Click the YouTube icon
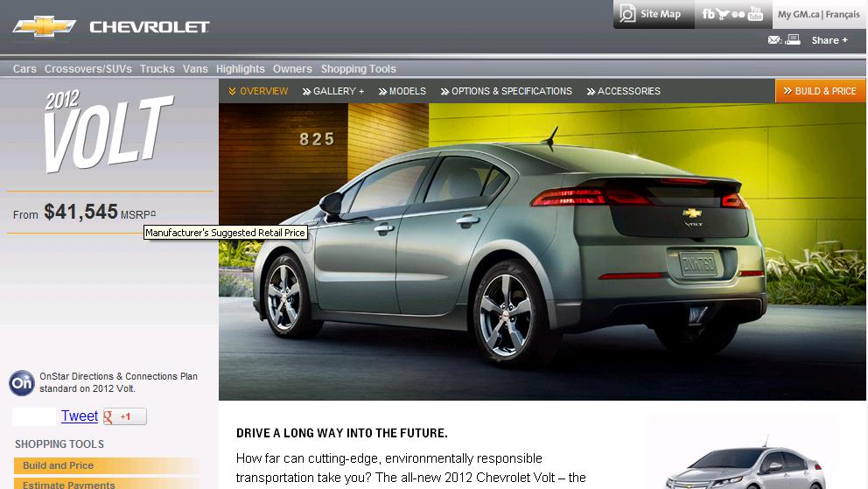This screenshot has width=868, height=489. click(755, 14)
